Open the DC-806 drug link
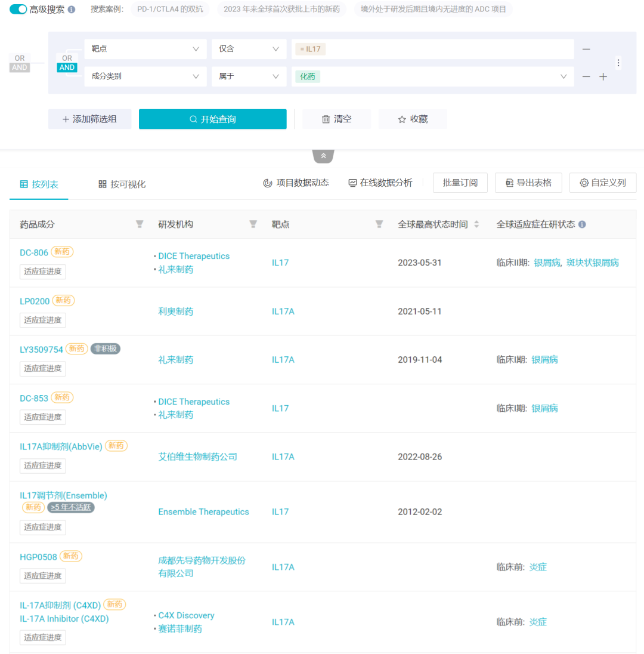Screen dimensions: 644x654 click(x=34, y=252)
